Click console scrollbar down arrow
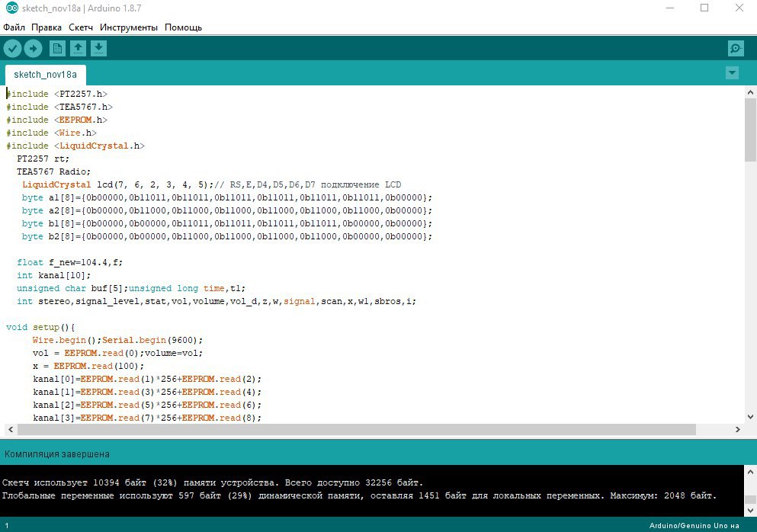Screen dimensions: 757x532 (750, 510)
